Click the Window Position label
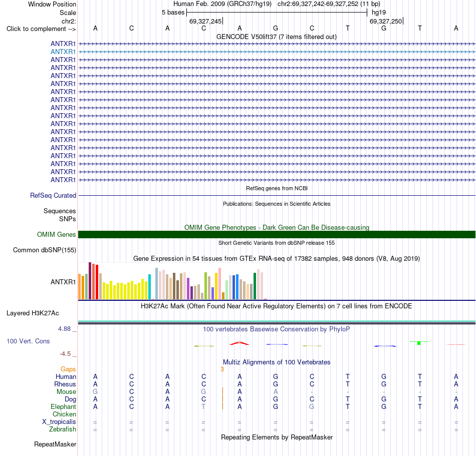Viewport: 476px width, 456px height. [x=52, y=4]
